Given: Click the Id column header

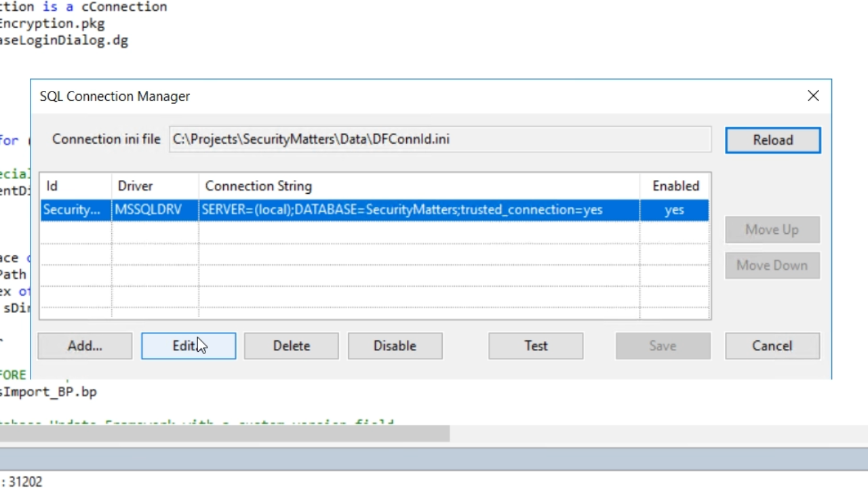Looking at the screenshot, I should (75, 186).
